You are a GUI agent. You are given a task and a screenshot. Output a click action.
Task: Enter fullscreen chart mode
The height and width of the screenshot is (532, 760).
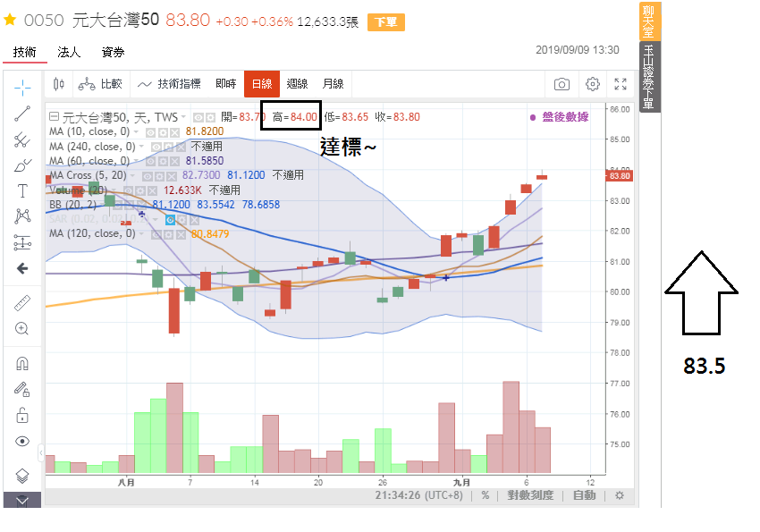click(621, 84)
